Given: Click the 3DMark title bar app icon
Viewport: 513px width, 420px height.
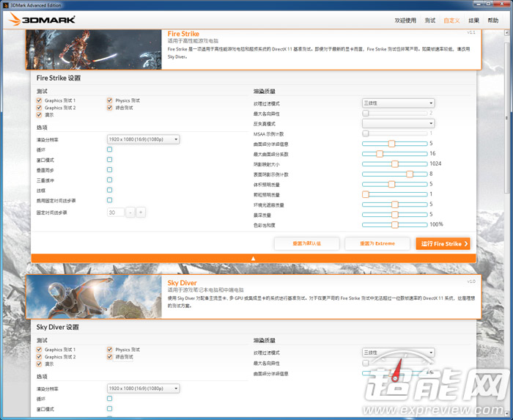Looking at the screenshot, I should click(6, 5).
